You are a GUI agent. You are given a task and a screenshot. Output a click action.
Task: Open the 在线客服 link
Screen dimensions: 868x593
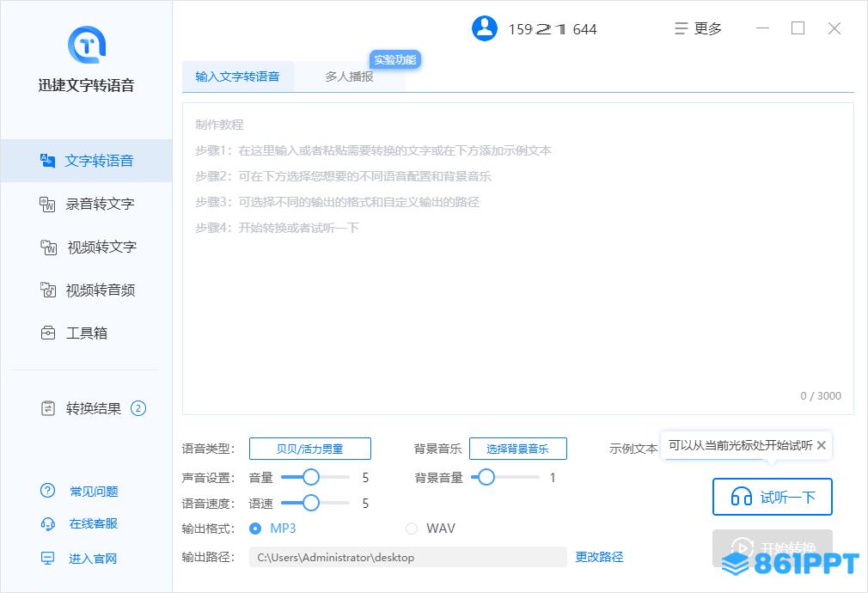click(x=94, y=523)
